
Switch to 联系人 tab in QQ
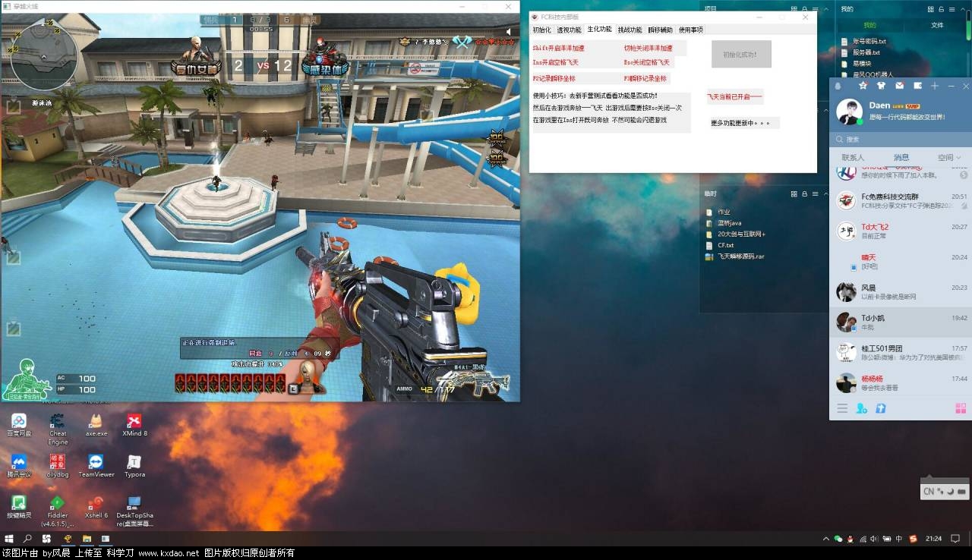pyautogui.click(x=853, y=158)
